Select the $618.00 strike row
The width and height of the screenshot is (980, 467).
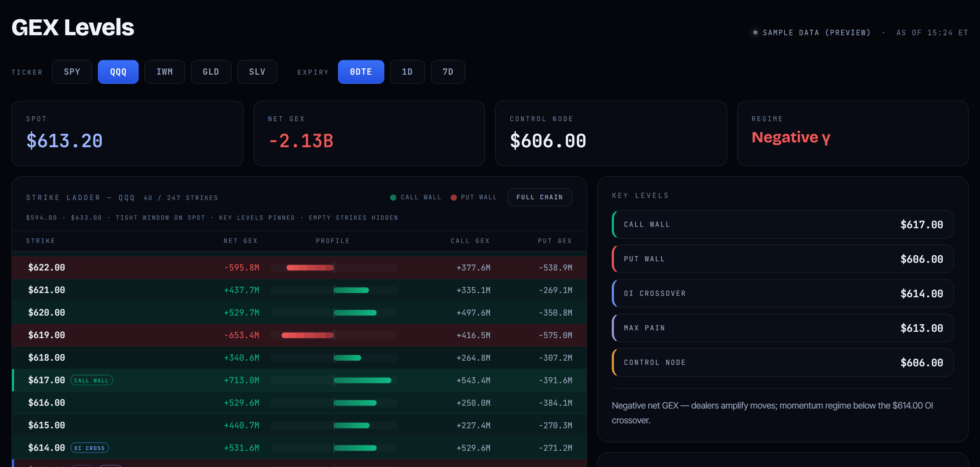tap(299, 357)
